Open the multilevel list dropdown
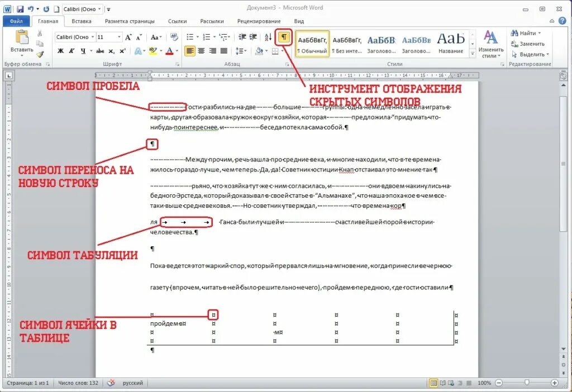The height and width of the screenshot is (392, 572). 228,37
